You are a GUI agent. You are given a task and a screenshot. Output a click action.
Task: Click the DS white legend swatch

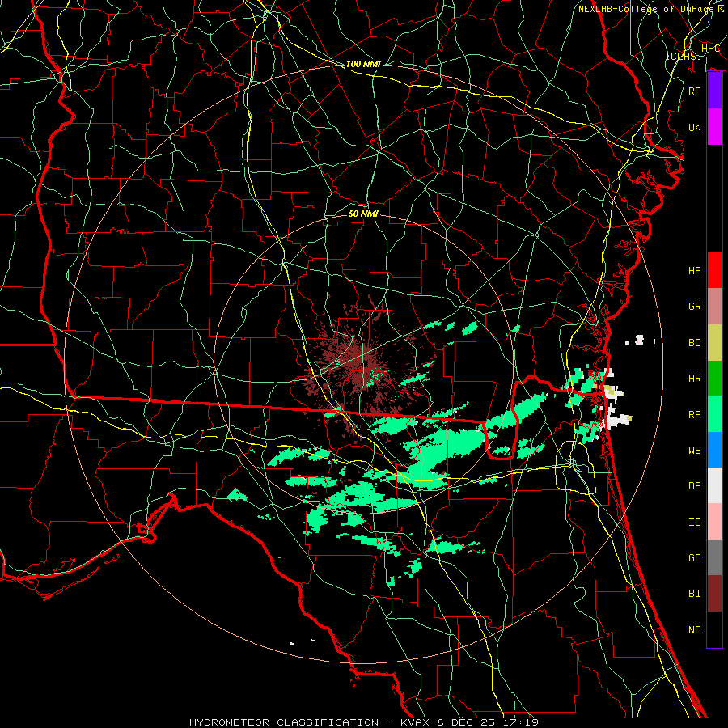click(714, 485)
